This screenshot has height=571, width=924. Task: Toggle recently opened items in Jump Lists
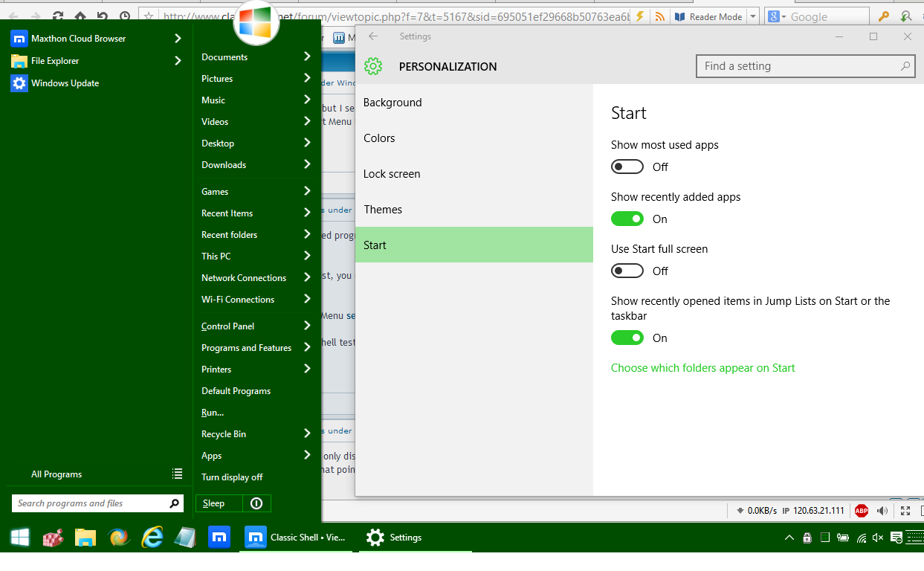[x=627, y=338]
